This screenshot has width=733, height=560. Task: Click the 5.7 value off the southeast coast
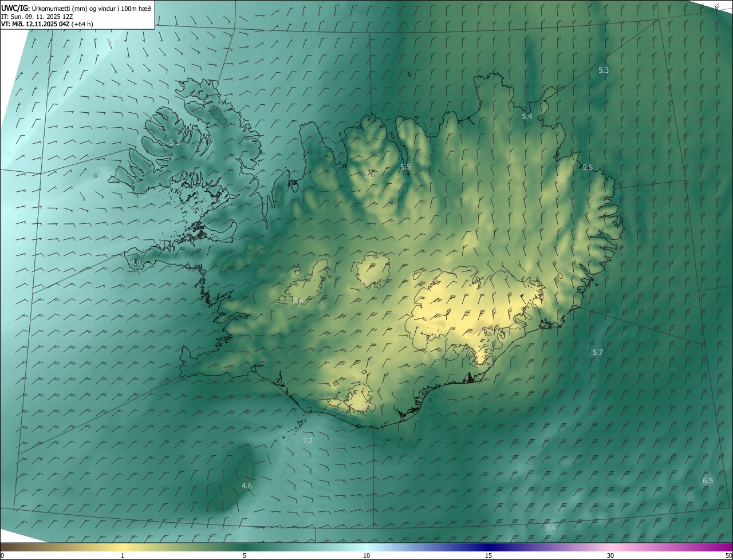tap(598, 352)
